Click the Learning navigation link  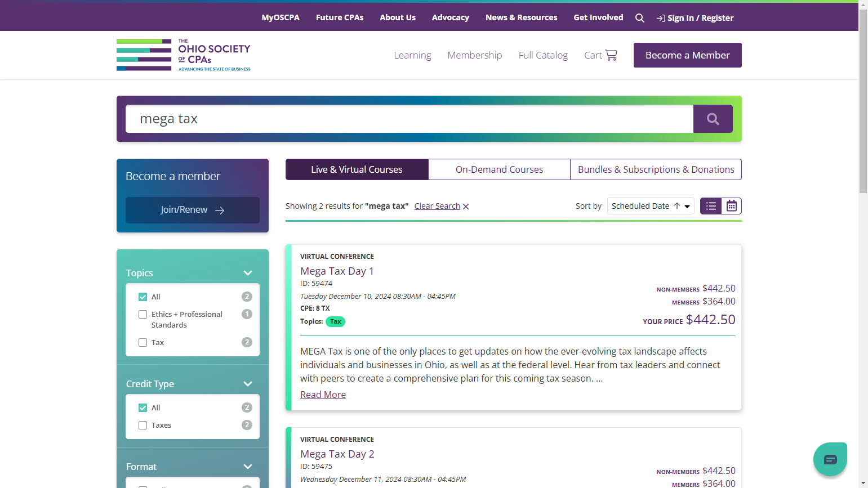(412, 55)
